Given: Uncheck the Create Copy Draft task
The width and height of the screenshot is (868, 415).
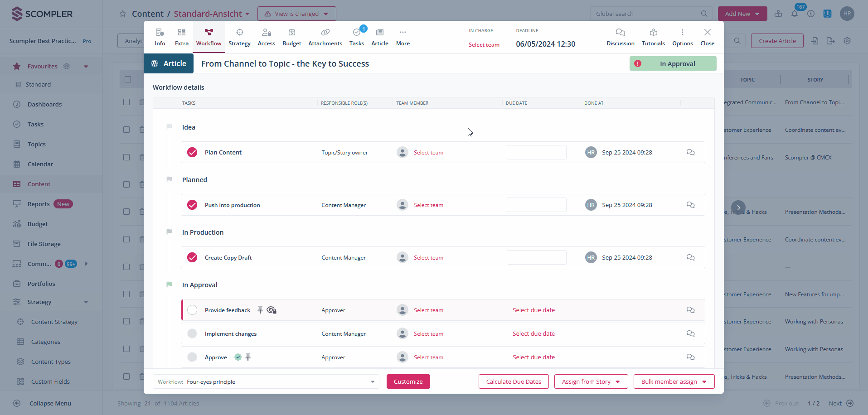Looking at the screenshot, I should pyautogui.click(x=192, y=258).
